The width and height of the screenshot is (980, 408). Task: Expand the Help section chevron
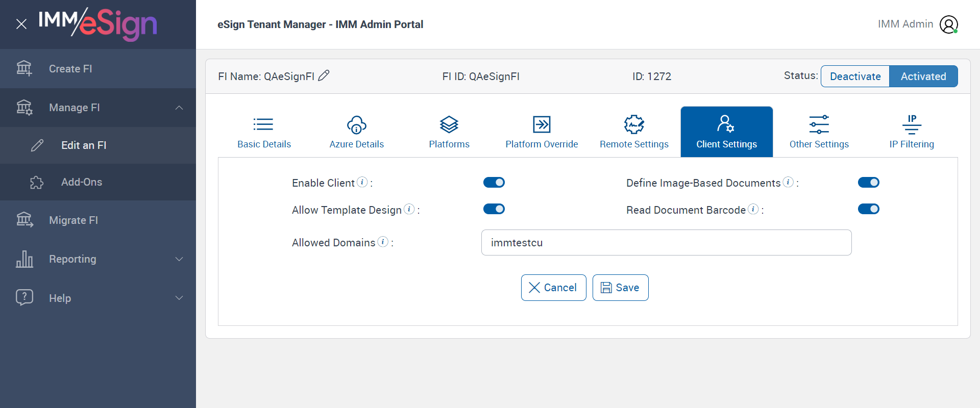tap(179, 298)
